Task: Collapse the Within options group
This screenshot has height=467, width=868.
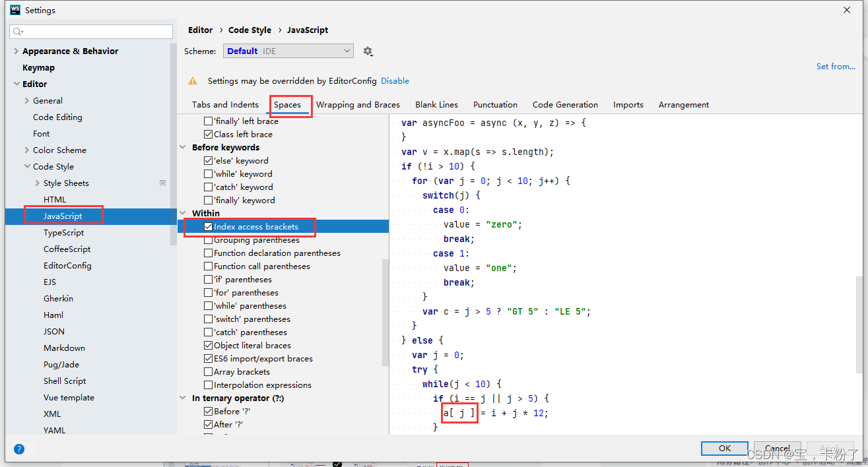Action: 184,214
